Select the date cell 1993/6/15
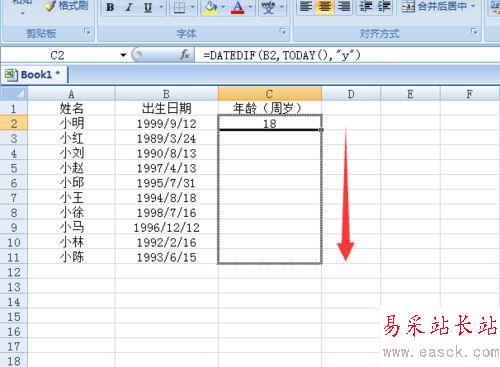This screenshot has height=367, width=500. [x=166, y=257]
